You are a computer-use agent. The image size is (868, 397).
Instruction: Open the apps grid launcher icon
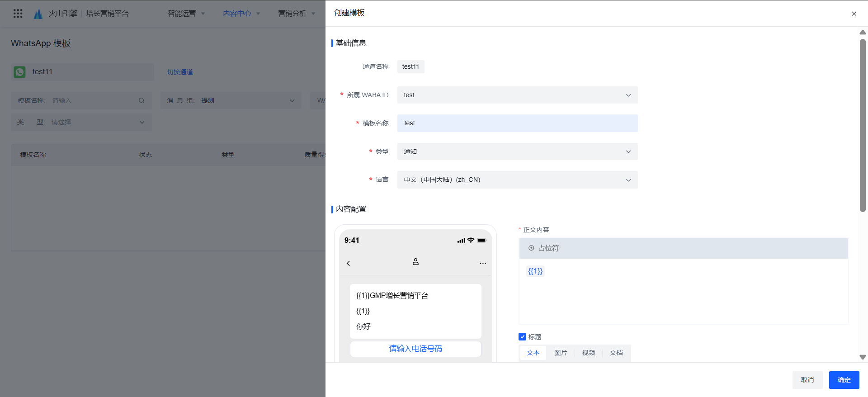point(18,14)
